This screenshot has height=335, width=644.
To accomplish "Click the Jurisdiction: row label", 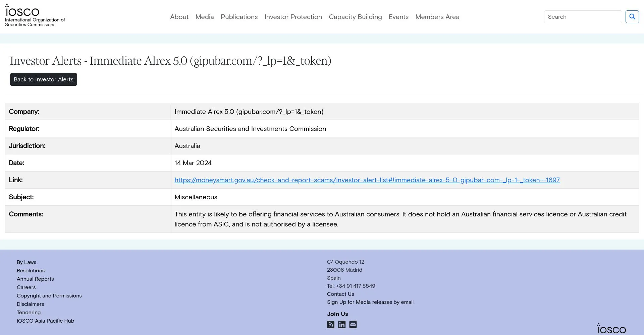I will pos(27,146).
